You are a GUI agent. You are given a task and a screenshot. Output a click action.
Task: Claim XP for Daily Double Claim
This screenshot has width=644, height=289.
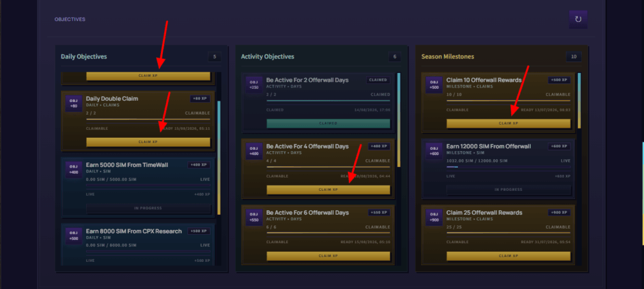coord(148,142)
